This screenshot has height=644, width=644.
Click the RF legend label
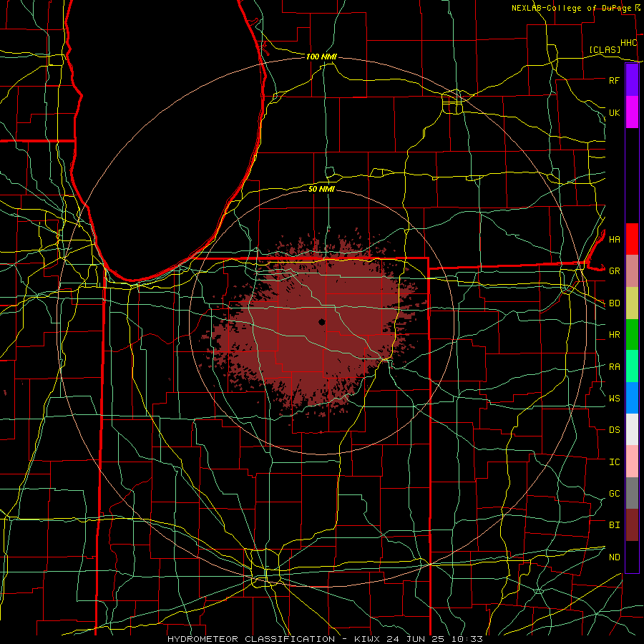tap(614, 80)
